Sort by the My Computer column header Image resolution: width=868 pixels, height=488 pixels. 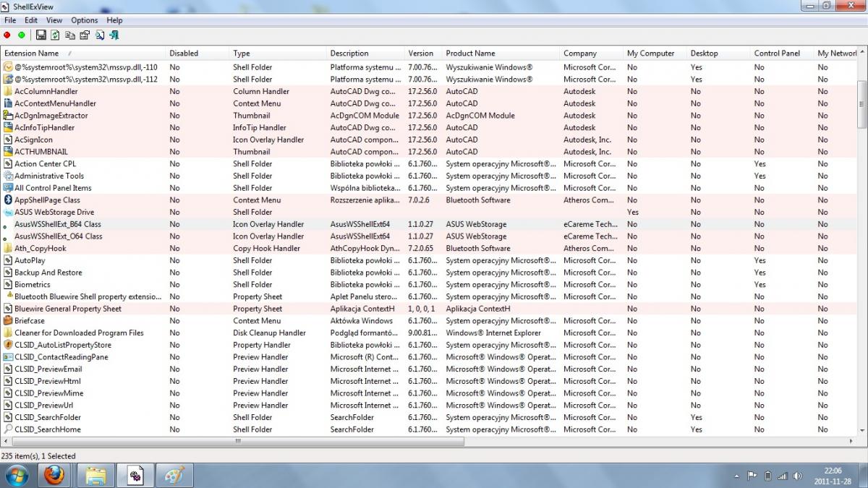pos(655,53)
